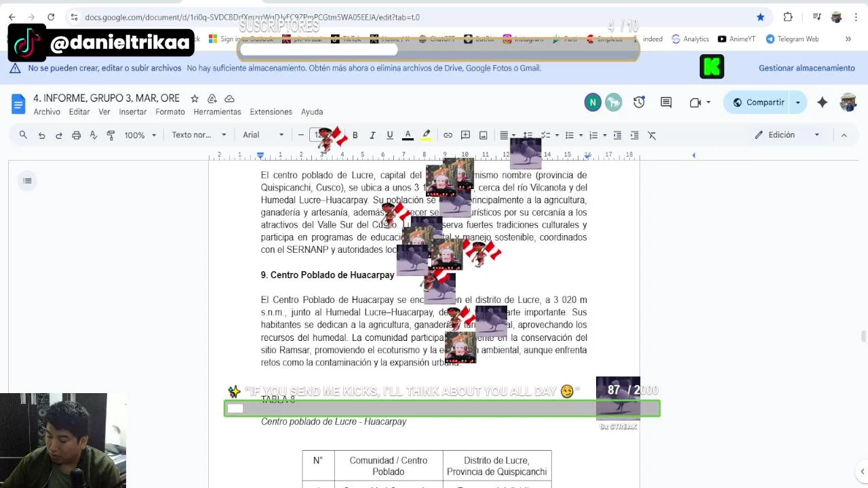The image size is (868, 488).
Task: Insert an image from toolbar
Action: [483, 135]
